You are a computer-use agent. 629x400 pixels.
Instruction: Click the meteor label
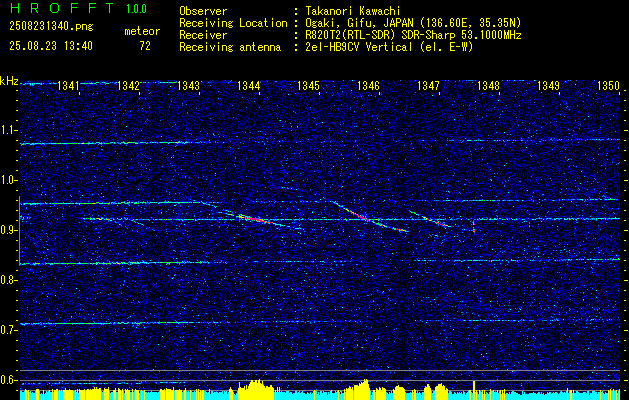point(142,31)
